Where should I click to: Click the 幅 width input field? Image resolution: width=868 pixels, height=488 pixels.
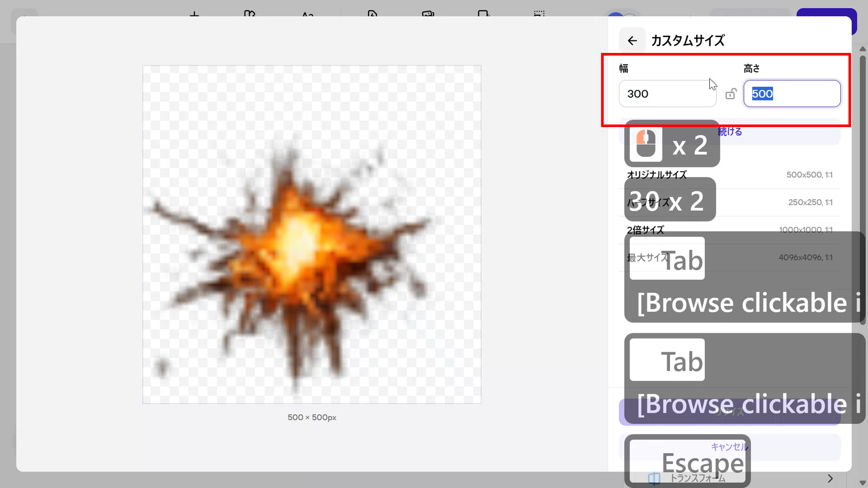click(667, 94)
